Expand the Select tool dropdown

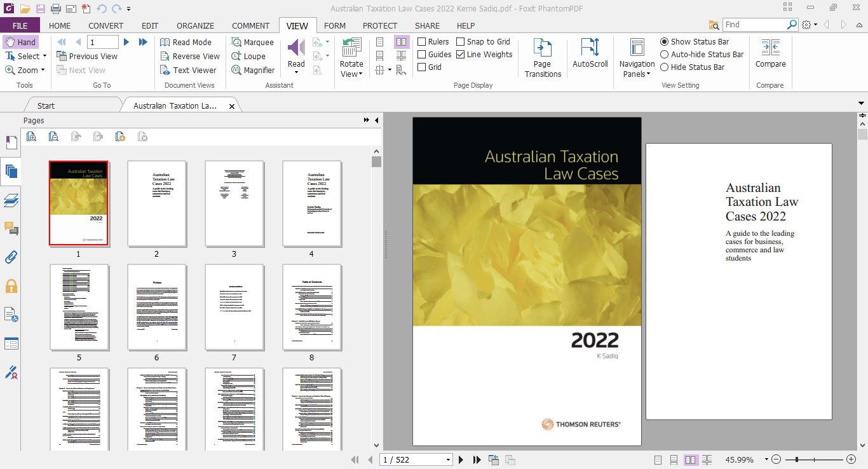(x=43, y=56)
